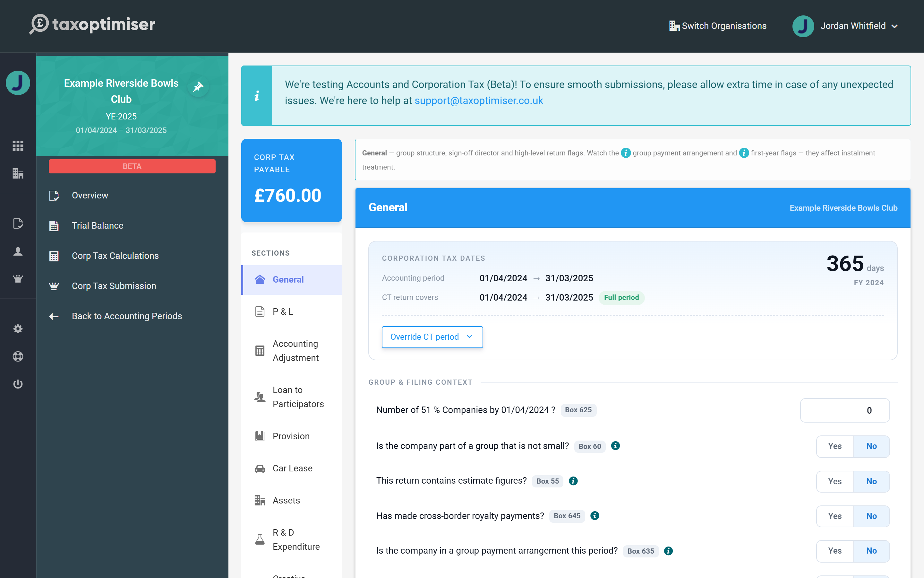Select the General section
The height and width of the screenshot is (578, 924).
click(x=292, y=279)
